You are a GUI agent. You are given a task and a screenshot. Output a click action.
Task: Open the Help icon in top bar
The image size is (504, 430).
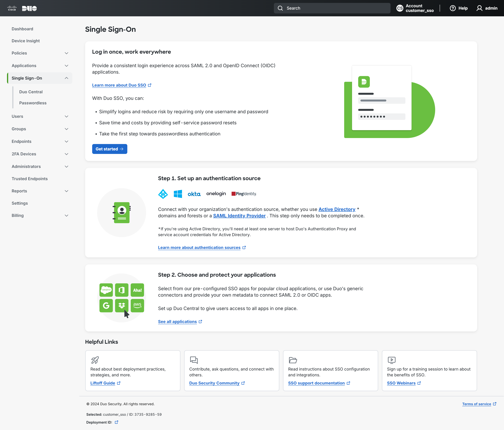453,8
